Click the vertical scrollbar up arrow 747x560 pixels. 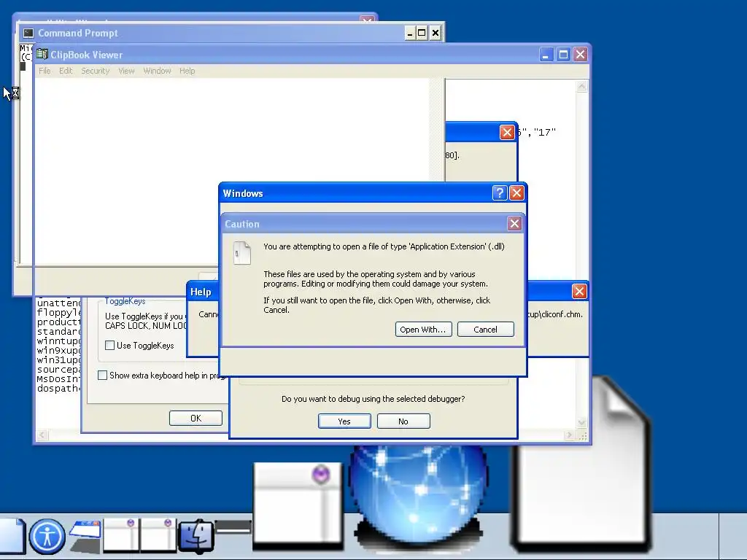581,87
